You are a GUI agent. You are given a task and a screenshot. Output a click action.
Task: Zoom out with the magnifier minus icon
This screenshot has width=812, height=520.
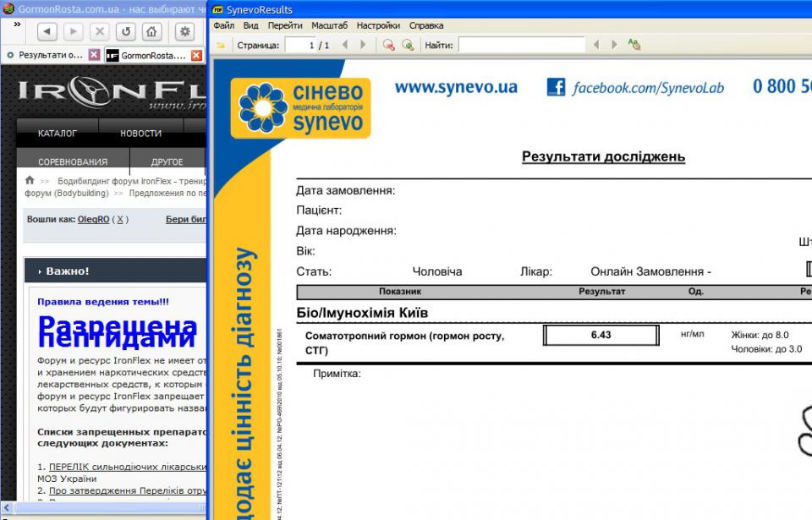pyautogui.click(x=388, y=45)
